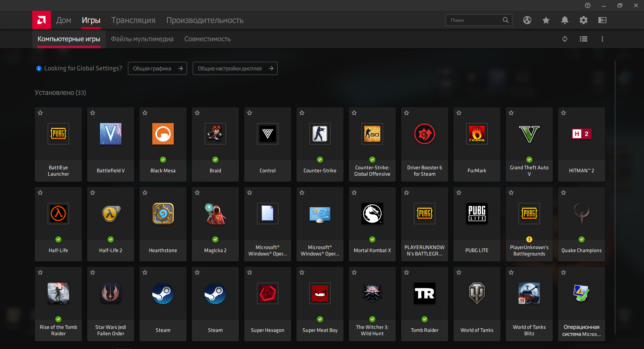Open the Battlefield V game icon
The height and width of the screenshot is (349, 644).
111,134
